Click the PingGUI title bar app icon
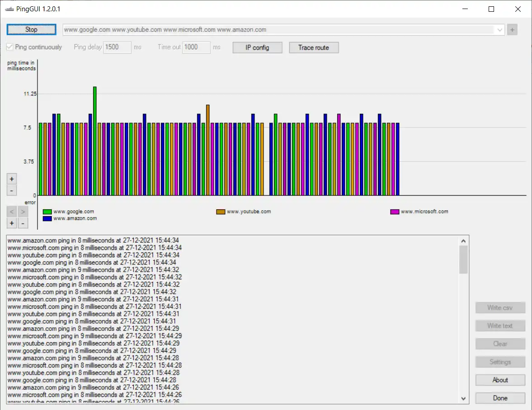Viewport: 532px width, 410px height. [x=9, y=9]
